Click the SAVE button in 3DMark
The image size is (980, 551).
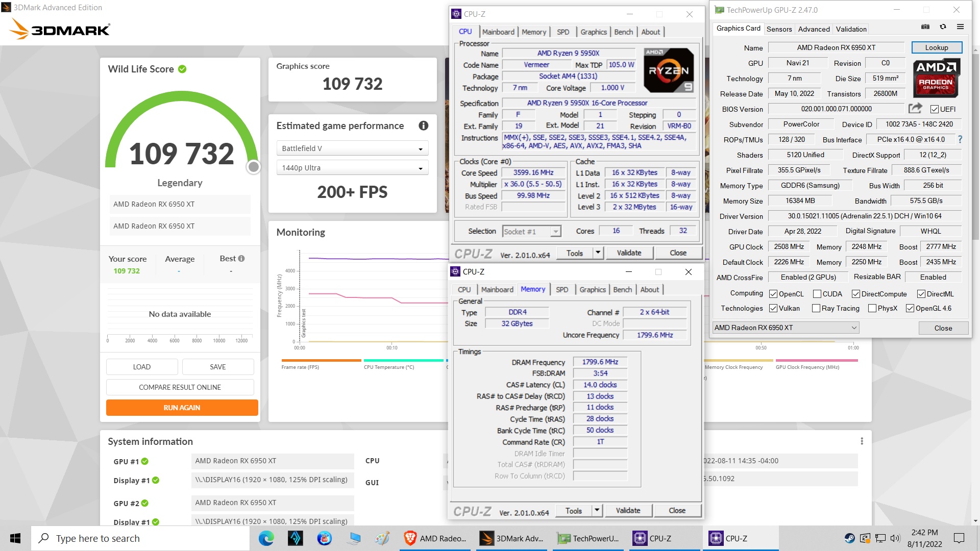pos(217,367)
